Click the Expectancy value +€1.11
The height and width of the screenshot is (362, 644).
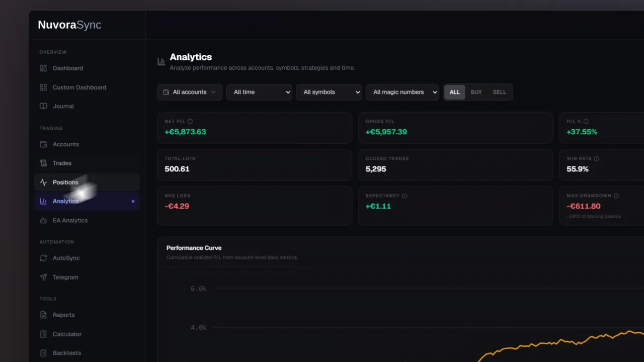[378, 206]
